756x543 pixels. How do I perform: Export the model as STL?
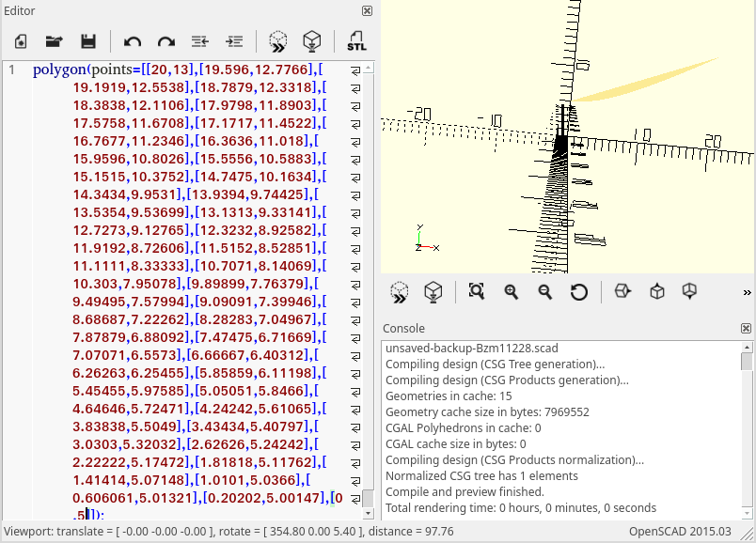356,41
